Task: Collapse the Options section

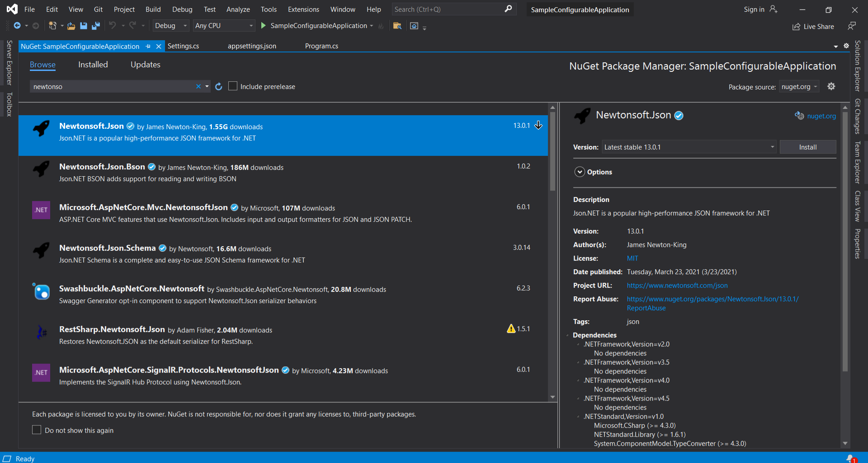Action: coord(580,172)
